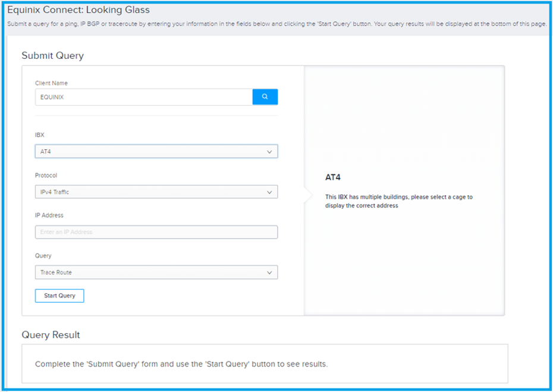Focus the Client Name field containing EQUINIX
The height and width of the screenshot is (392, 553).
coord(144,97)
